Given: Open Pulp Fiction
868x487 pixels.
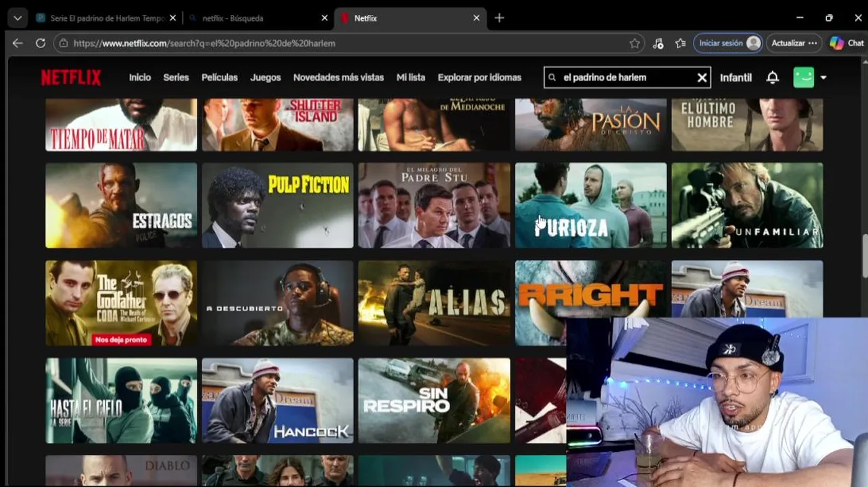Looking at the screenshot, I should [x=278, y=205].
